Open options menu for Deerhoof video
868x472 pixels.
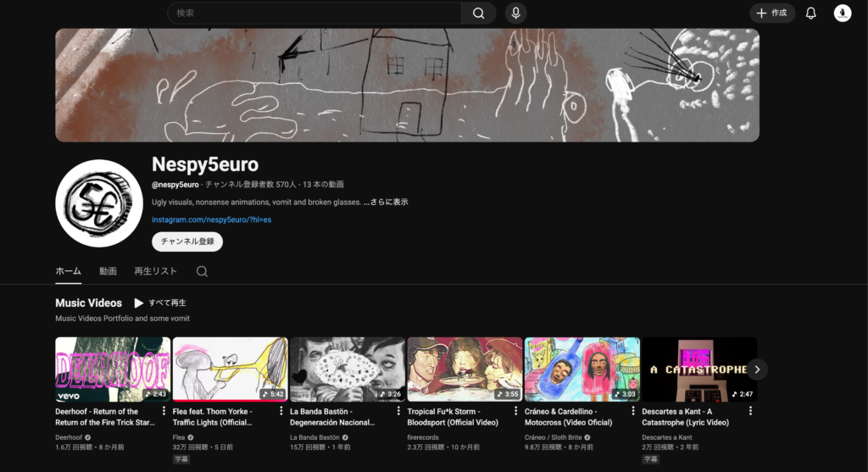click(164, 411)
